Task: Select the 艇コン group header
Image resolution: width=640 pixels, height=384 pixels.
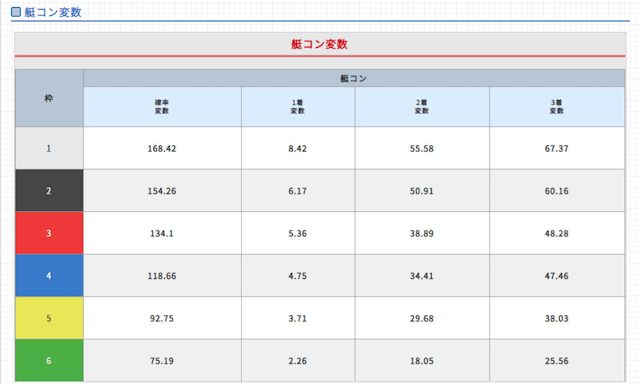Action: (x=354, y=78)
